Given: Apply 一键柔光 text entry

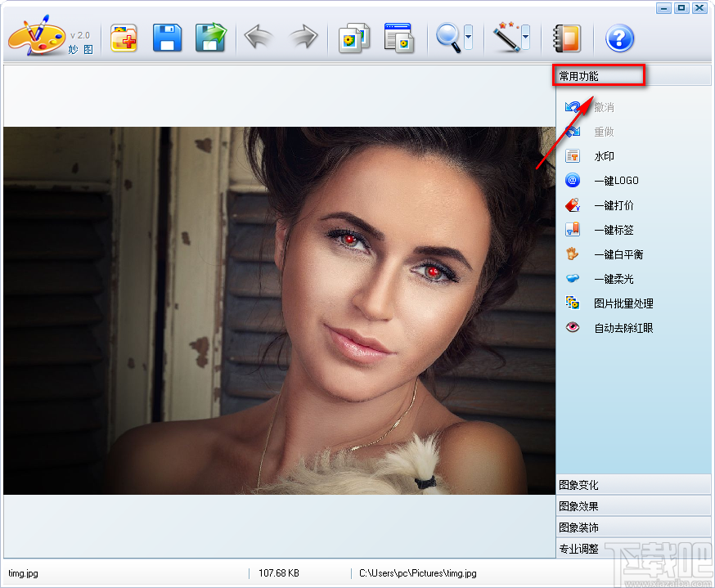Looking at the screenshot, I should click(x=614, y=279).
